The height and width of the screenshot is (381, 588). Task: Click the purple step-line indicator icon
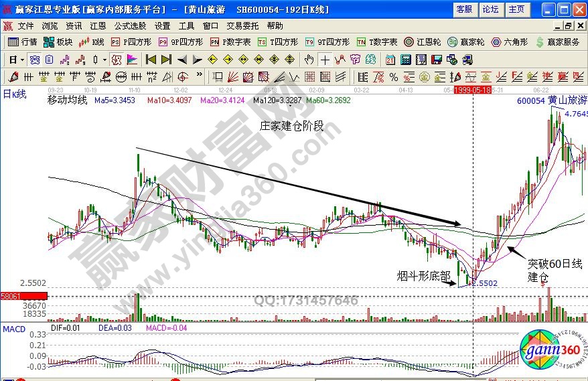(x=65, y=60)
